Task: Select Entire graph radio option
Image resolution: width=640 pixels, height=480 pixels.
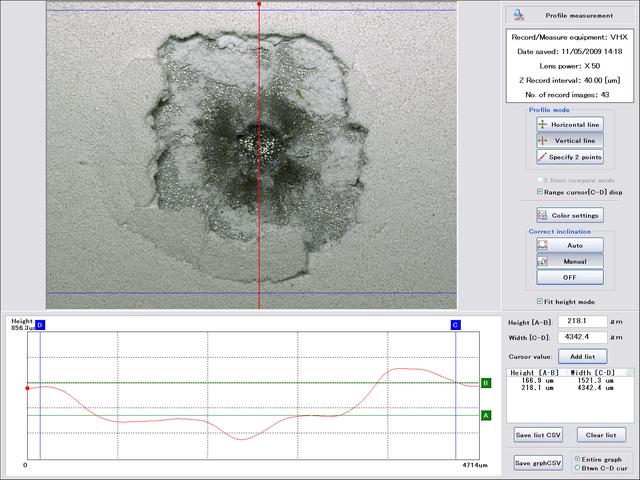Action: pyautogui.click(x=575, y=458)
